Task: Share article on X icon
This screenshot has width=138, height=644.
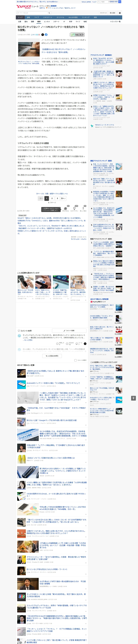Action: [43, 35]
